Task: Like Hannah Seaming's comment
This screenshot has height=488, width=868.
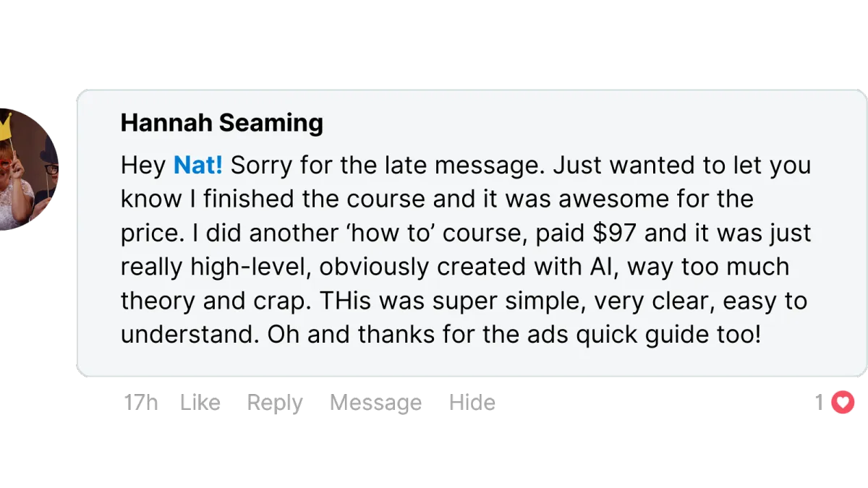Action: 200,403
